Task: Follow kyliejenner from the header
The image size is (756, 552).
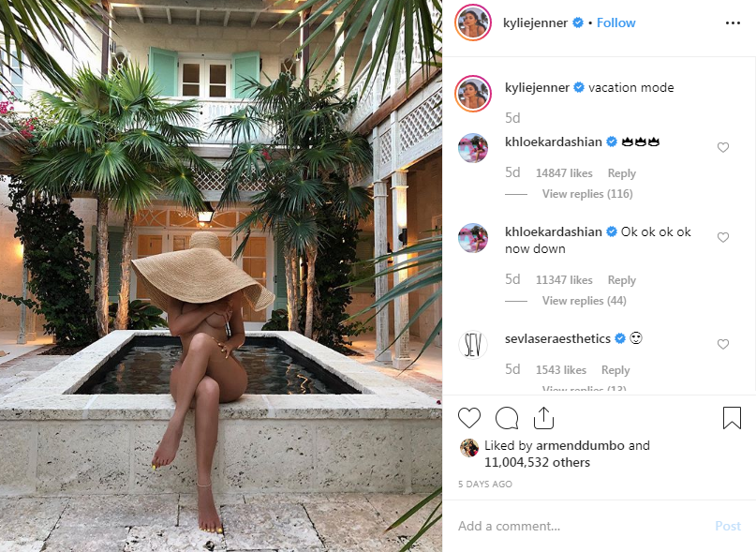Action: [x=615, y=22]
